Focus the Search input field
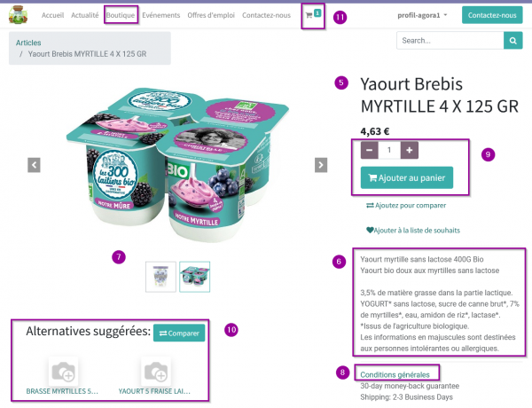The width and height of the screenshot is (532, 408). tap(450, 41)
